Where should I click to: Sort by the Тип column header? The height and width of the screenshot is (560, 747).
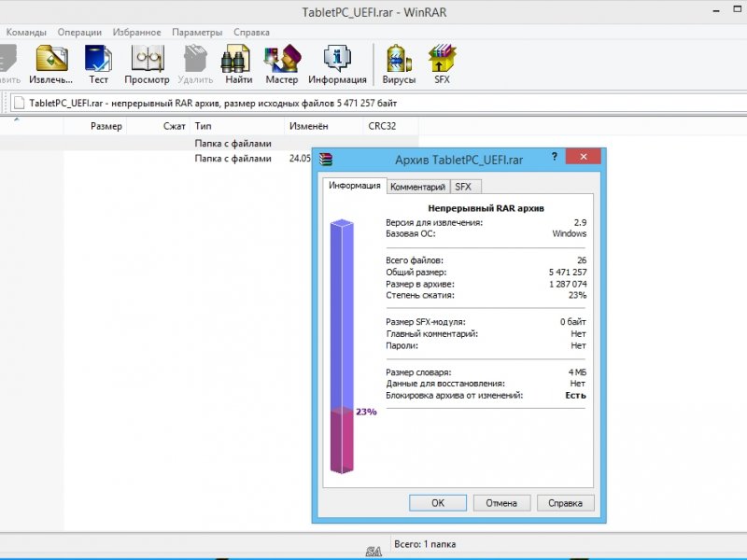click(x=237, y=126)
